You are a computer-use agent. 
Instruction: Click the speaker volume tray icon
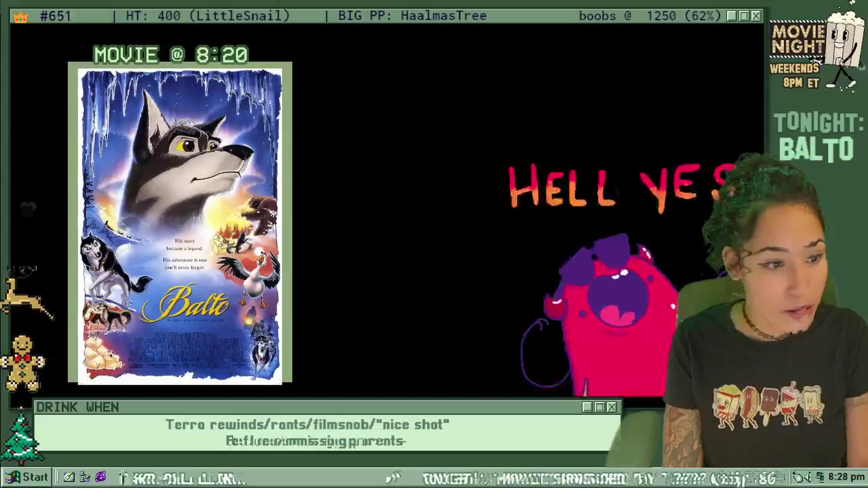809,477
